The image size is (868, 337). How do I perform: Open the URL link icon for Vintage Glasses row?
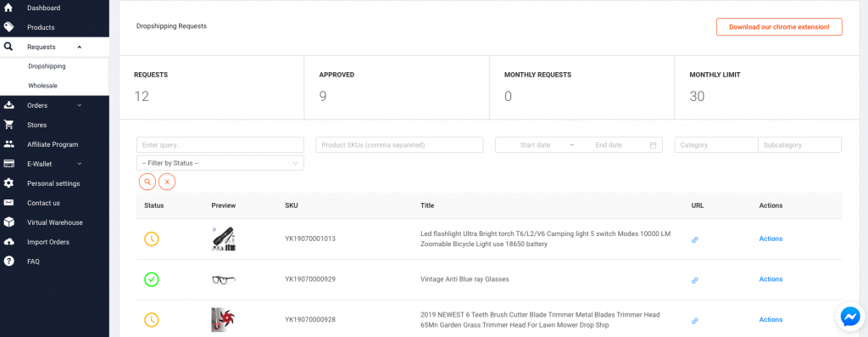pos(695,280)
